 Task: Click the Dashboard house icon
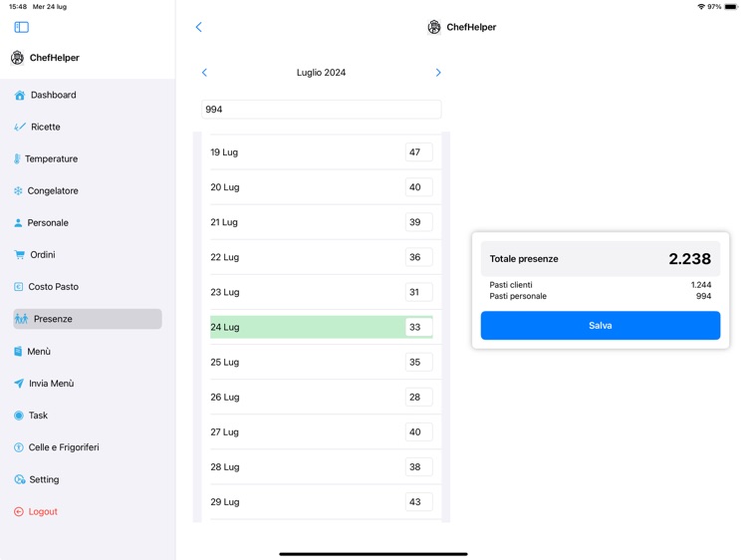(x=20, y=96)
